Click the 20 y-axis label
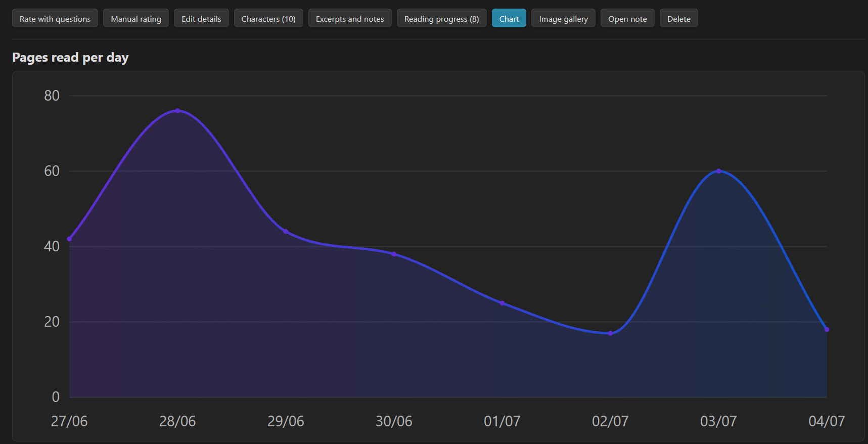This screenshot has height=444, width=868. [52, 322]
